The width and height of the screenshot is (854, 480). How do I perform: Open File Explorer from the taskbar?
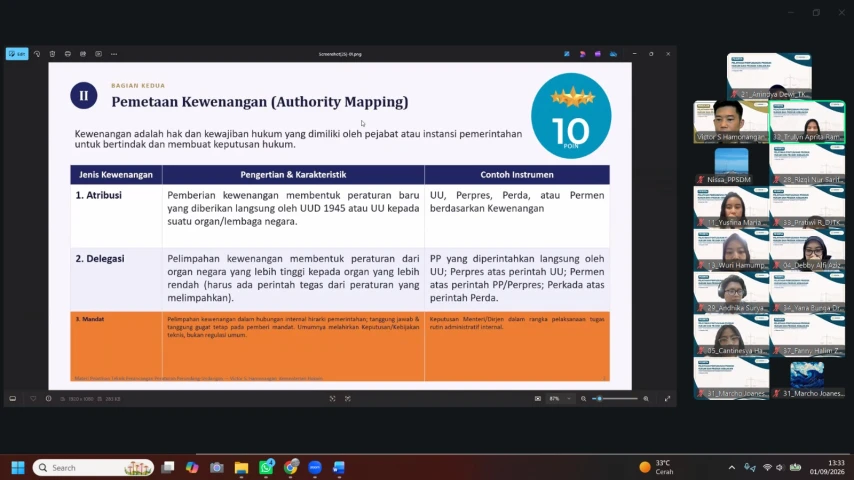pos(241,467)
